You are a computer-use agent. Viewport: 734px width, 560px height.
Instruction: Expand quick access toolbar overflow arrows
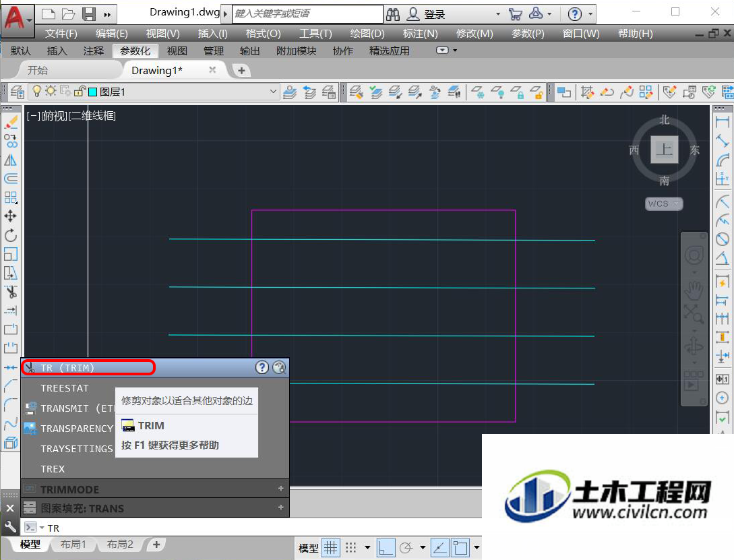[x=107, y=15]
